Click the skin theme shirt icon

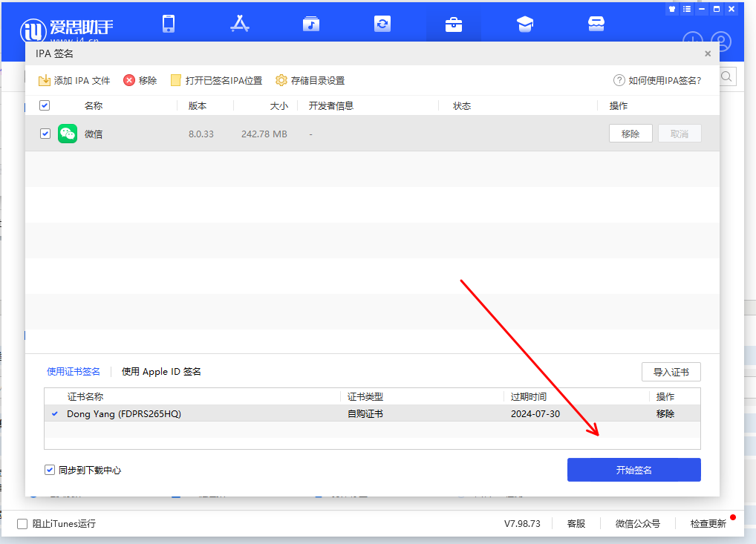point(672,9)
